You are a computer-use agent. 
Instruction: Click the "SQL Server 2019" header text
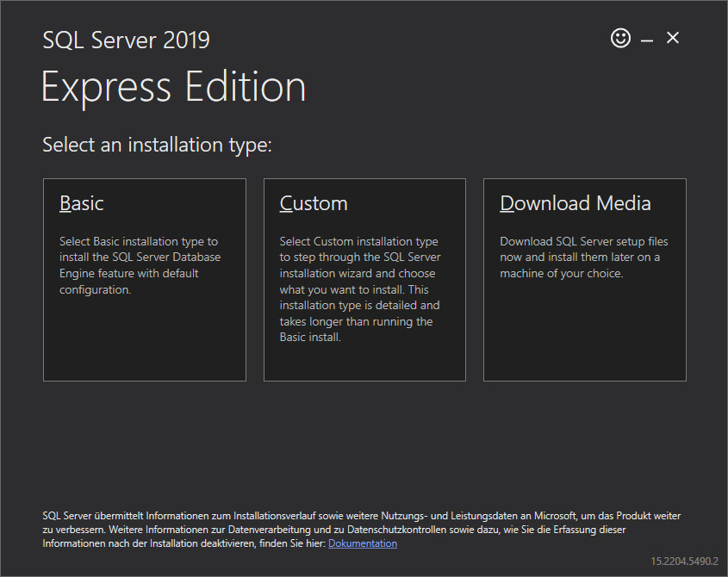tap(126, 40)
